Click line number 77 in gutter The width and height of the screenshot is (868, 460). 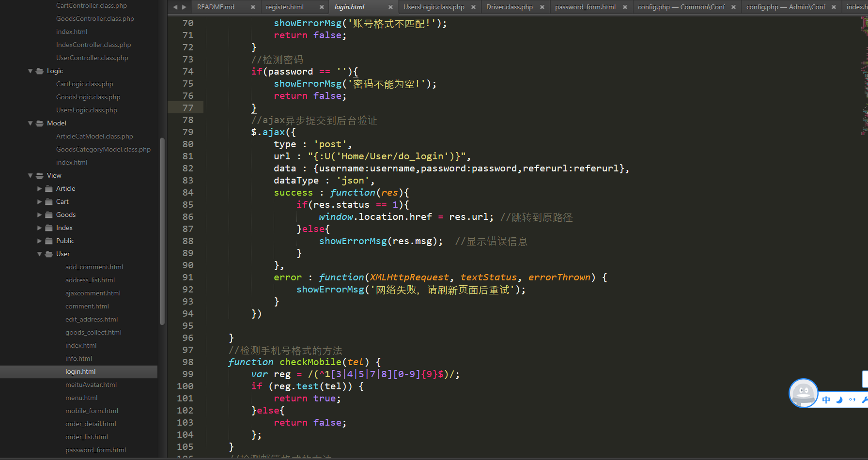tap(188, 107)
